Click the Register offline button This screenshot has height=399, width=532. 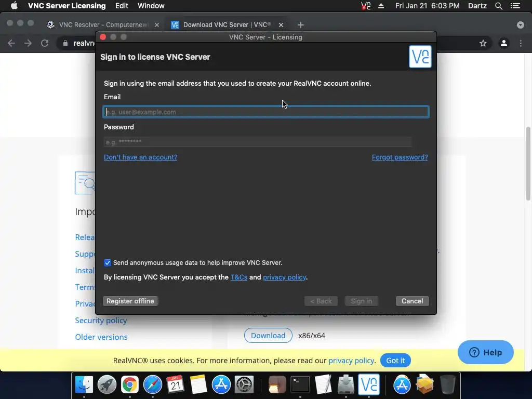click(x=130, y=301)
